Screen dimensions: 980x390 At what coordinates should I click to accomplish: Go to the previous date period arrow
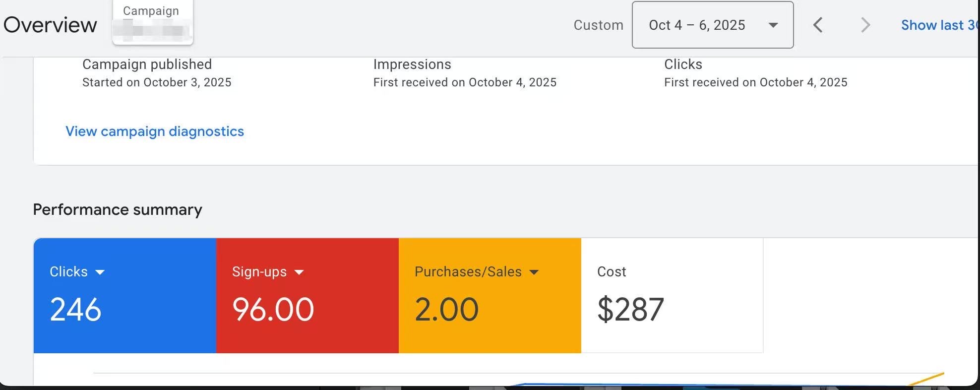tap(818, 25)
